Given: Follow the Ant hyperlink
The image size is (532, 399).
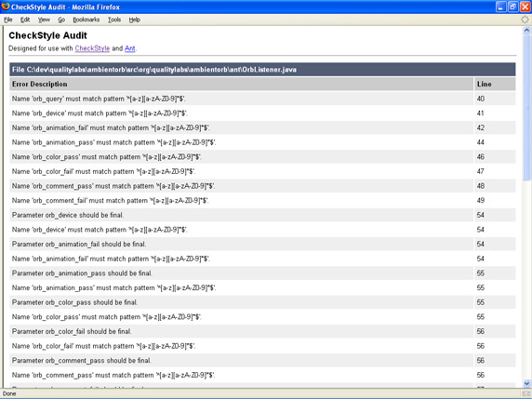Looking at the screenshot, I should [130, 48].
